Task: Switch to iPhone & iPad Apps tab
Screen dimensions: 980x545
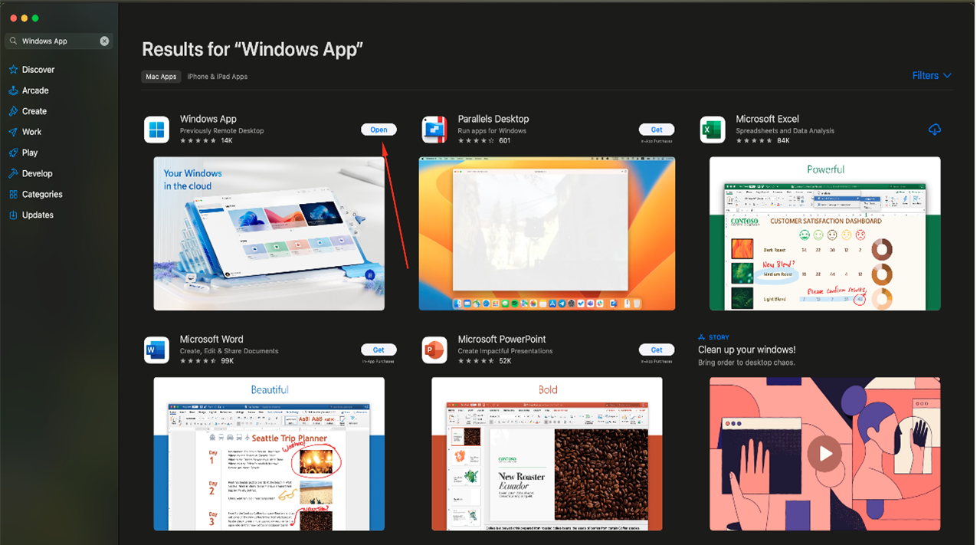Action: 217,77
